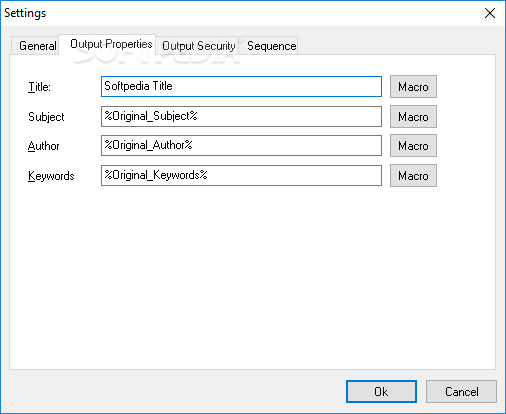Viewport: 506px width, 414px height.
Task: Place cursor in the Keywords field
Action: click(x=241, y=175)
